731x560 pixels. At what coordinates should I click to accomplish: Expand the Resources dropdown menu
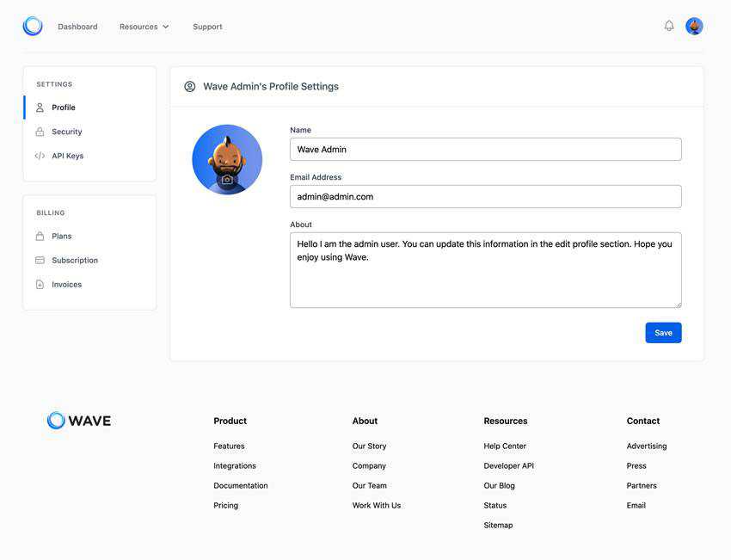coord(144,27)
